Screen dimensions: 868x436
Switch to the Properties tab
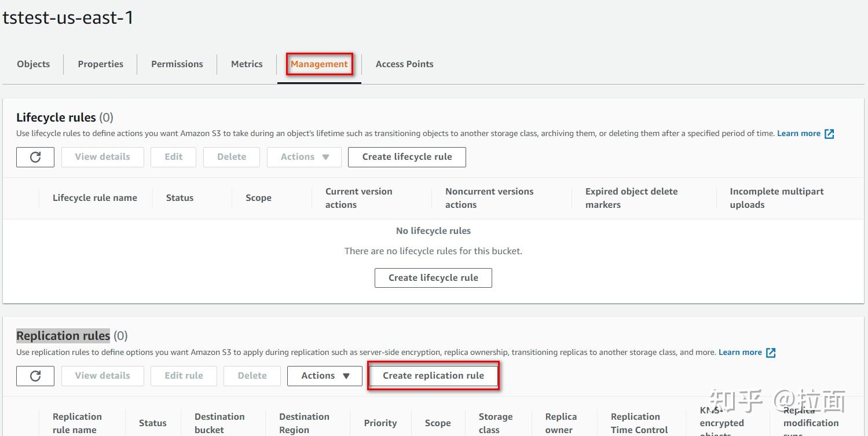(x=100, y=64)
